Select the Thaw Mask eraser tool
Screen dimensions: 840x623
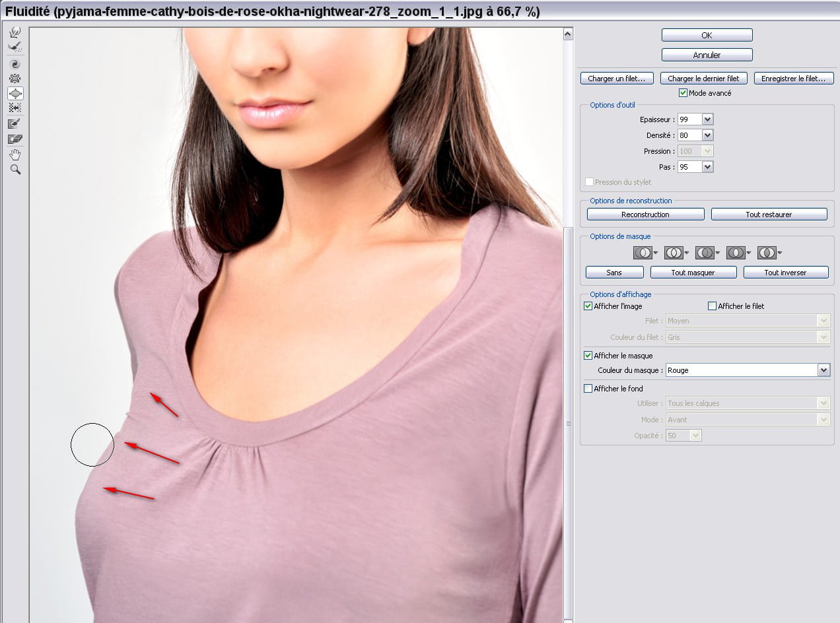15,139
